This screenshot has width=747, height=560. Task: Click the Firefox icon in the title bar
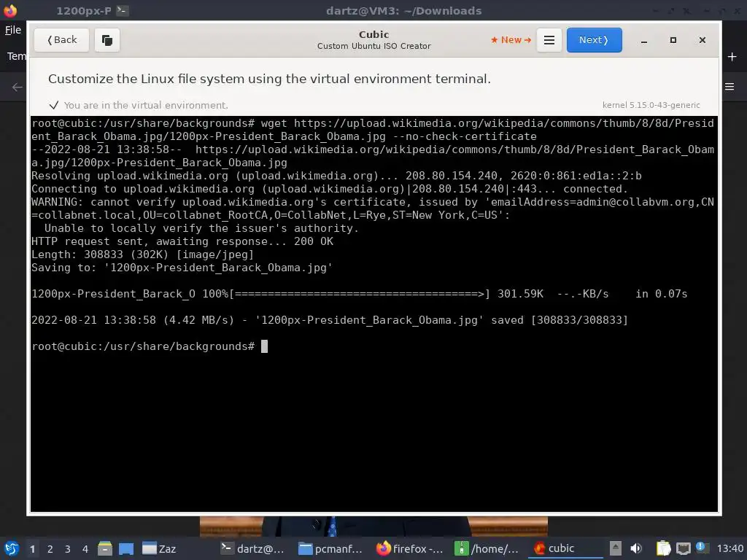10,10
